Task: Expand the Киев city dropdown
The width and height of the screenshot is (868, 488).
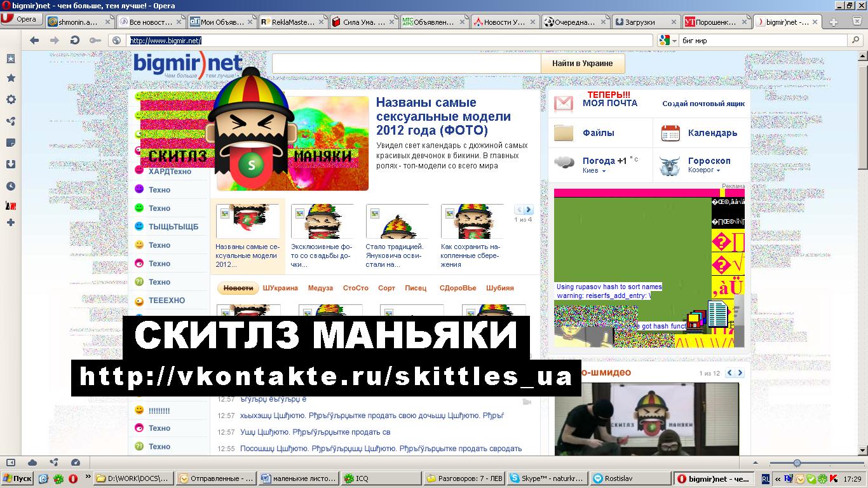Action: point(594,170)
